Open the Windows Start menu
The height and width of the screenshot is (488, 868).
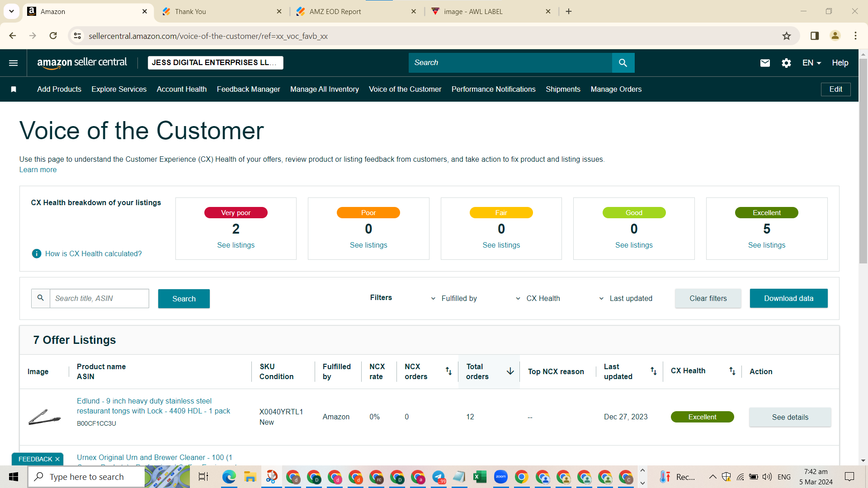(x=14, y=477)
